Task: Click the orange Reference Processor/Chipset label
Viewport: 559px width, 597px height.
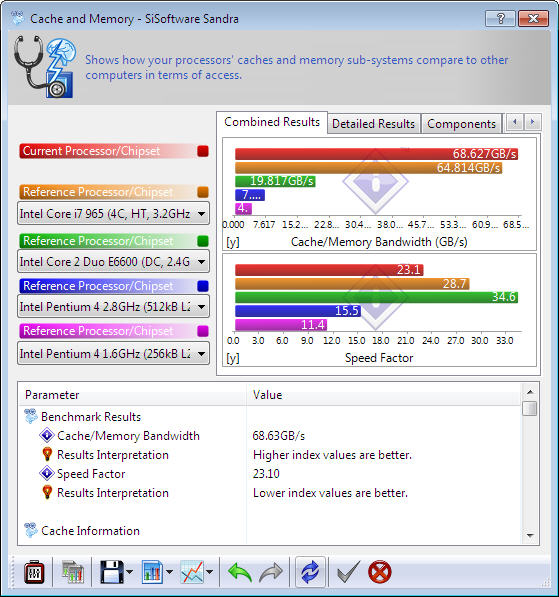Action: click(x=107, y=192)
